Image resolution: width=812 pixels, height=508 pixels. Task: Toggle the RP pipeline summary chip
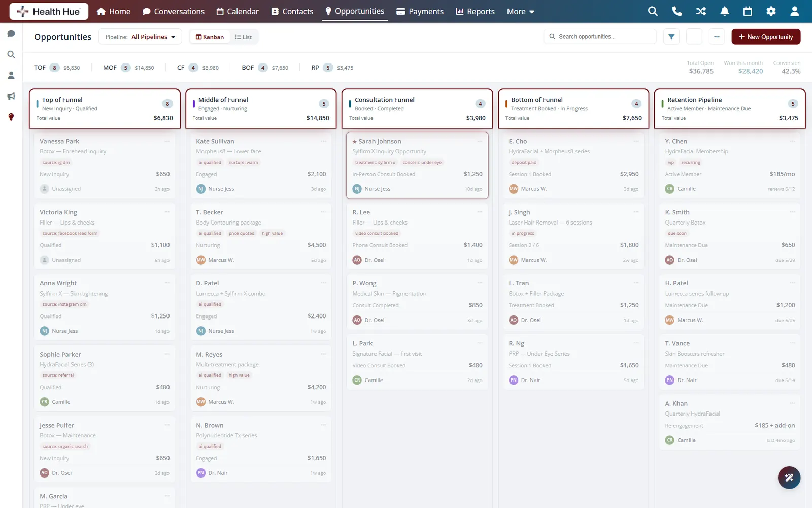pyautogui.click(x=332, y=68)
